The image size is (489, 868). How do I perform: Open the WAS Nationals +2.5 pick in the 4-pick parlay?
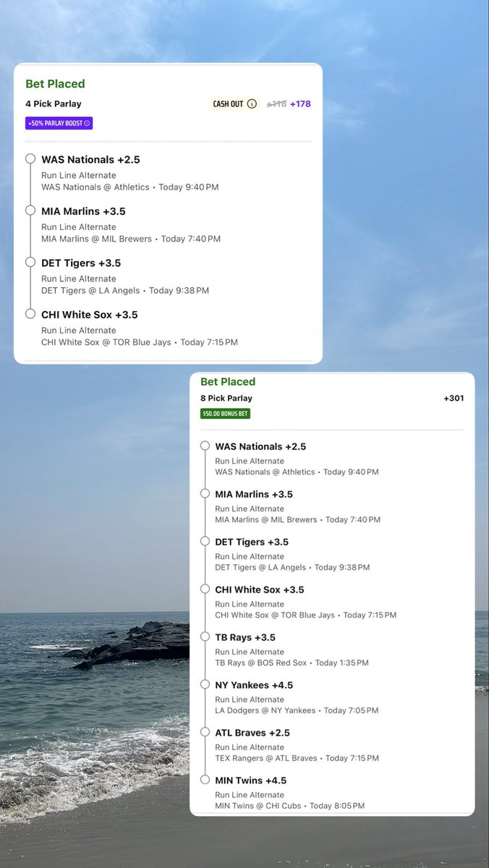(x=90, y=159)
